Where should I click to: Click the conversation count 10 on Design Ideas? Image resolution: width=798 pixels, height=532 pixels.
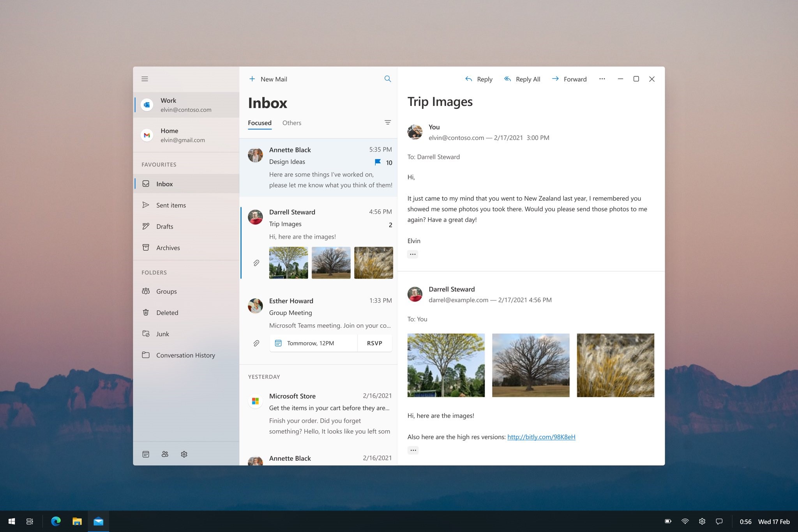[389, 163]
